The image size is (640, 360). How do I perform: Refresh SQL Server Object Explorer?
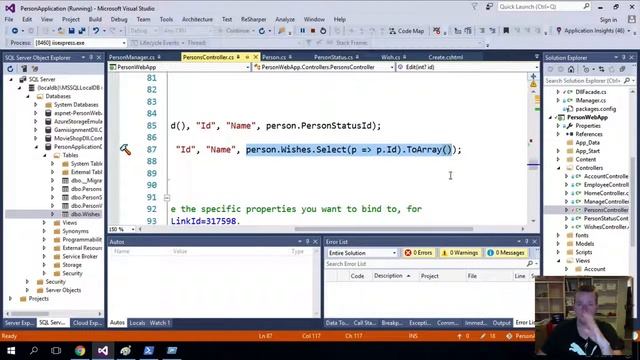pos(10,69)
